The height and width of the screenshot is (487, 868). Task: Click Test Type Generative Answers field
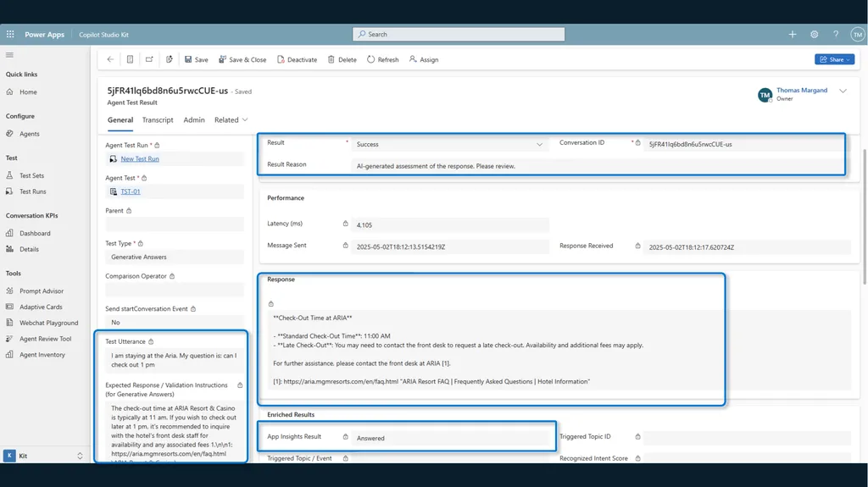(x=175, y=257)
